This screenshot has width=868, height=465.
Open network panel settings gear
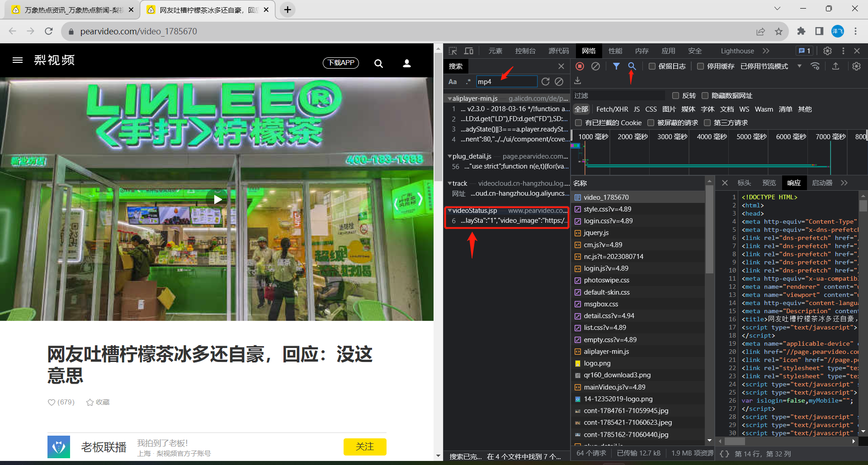click(x=856, y=66)
